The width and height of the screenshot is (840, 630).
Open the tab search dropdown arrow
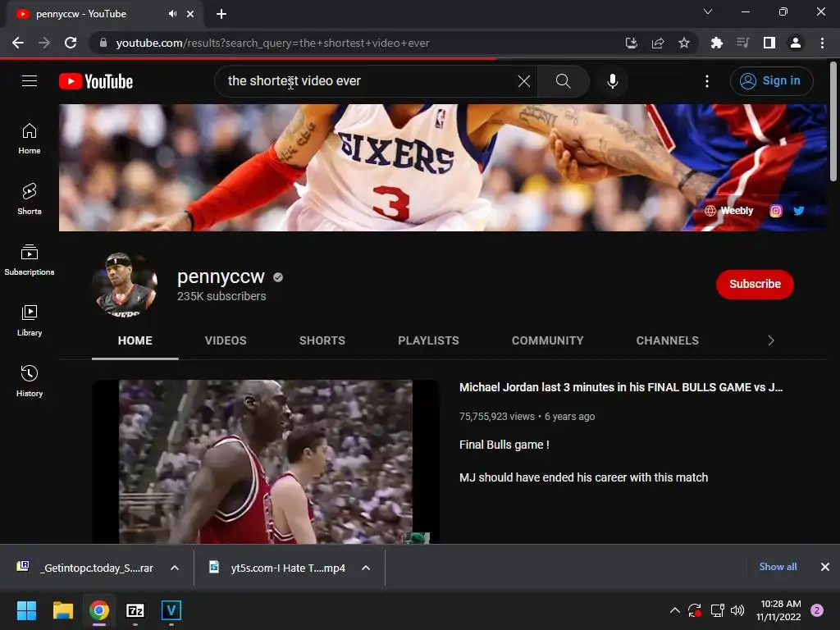click(x=708, y=11)
